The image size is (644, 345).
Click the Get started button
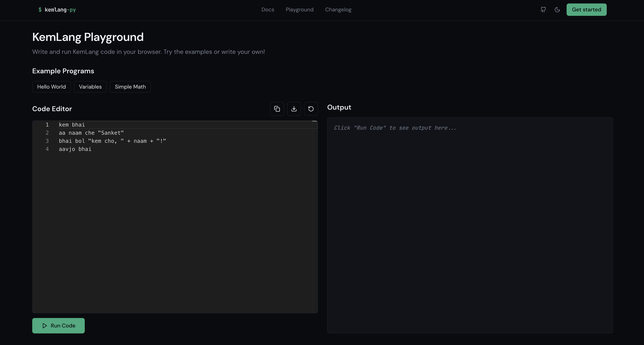click(586, 10)
